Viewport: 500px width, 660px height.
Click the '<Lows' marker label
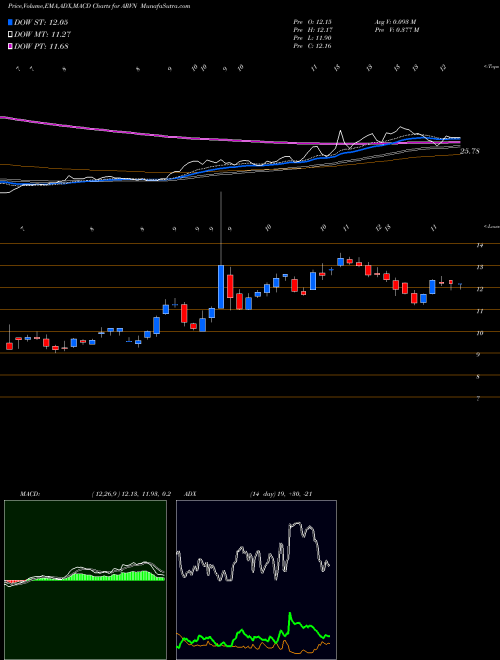491,226
